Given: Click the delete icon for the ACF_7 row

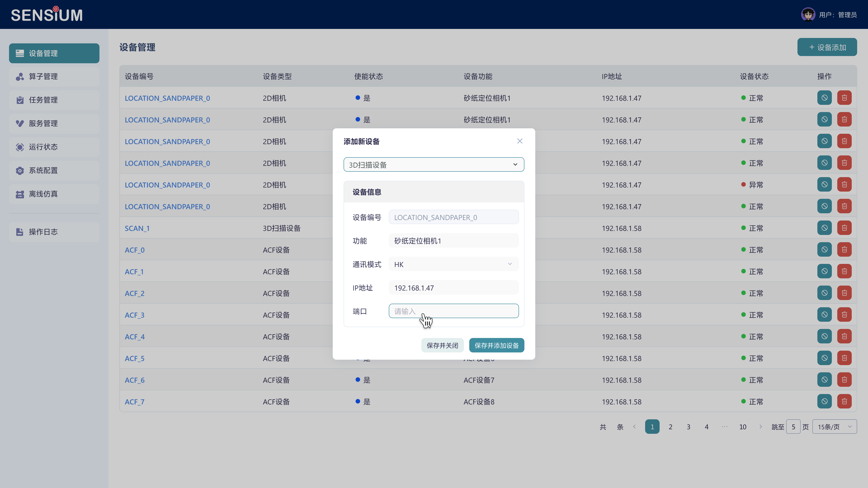Looking at the screenshot, I should tap(844, 401).
